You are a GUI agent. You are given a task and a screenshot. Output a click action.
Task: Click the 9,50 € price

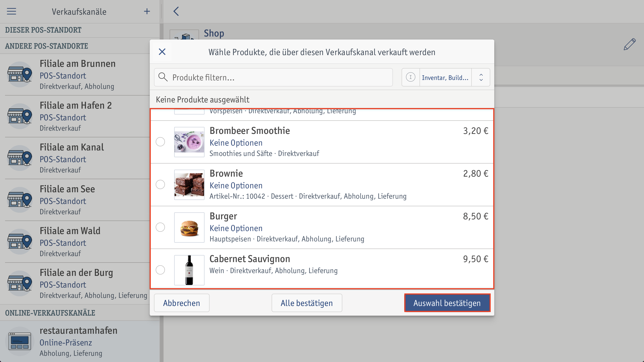(x=475, y=259)
